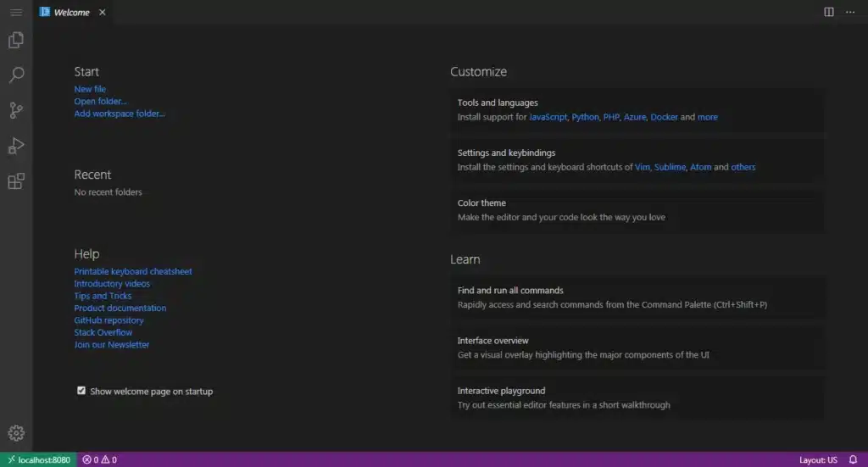The height and width of the screenshot is (467, 868).
Task: Click the Tools and languages heading
Action: pyautogui.click(x=498, y=103)
